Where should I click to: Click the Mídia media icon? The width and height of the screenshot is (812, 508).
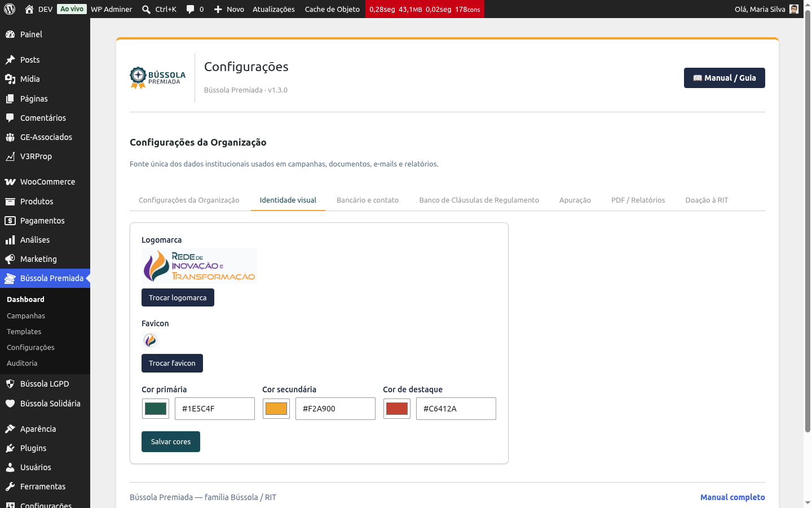10,79
